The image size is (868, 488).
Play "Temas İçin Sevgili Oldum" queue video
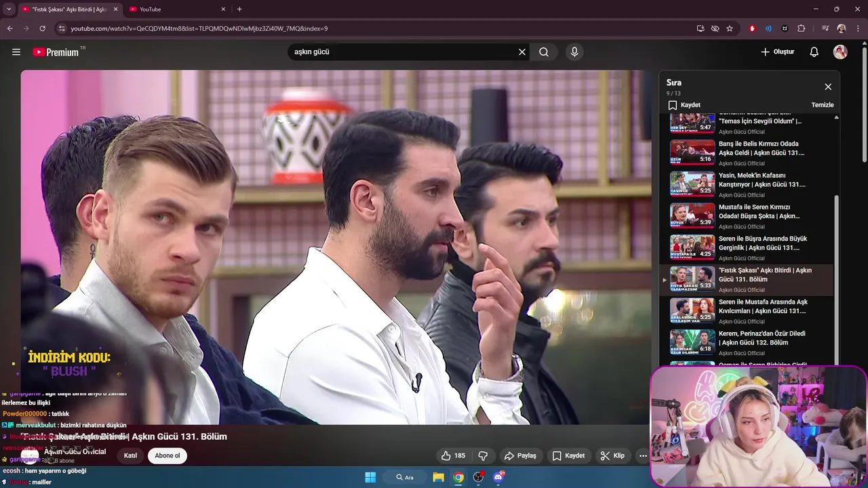747,124
